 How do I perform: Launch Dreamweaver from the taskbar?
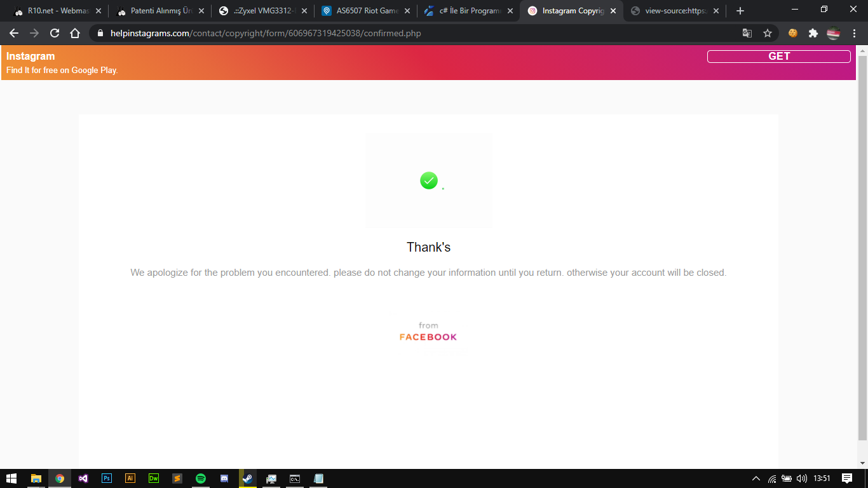(154, 478)
